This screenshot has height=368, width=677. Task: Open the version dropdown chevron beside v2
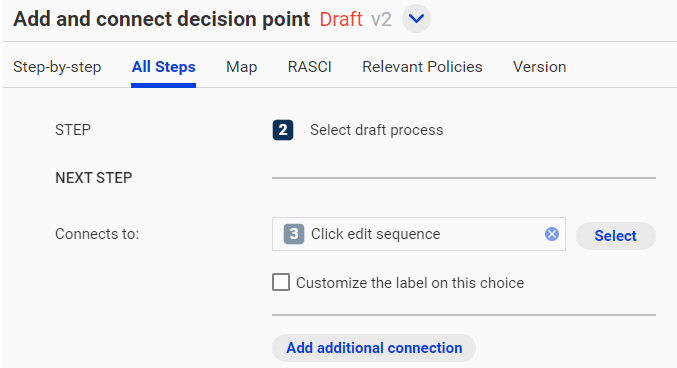click(416, 19)
